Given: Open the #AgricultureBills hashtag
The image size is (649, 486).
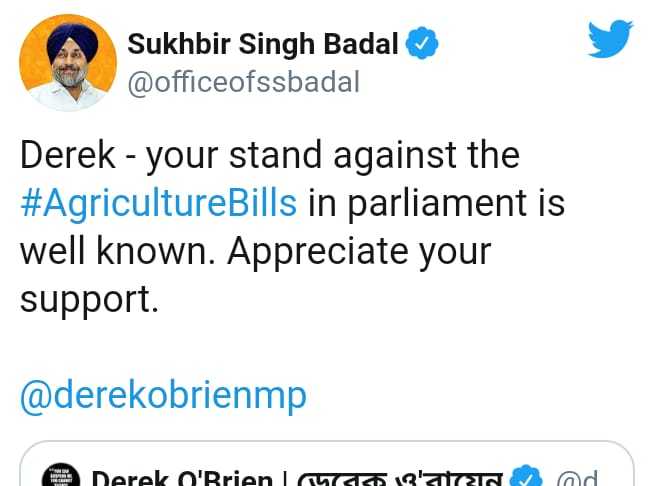Looking at the screenshot, I should [159, 203].
